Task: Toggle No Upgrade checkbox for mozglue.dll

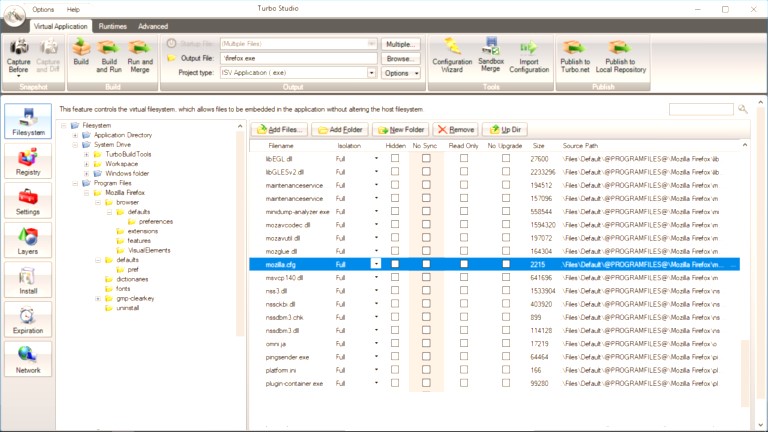Action: tap(506, 251)
